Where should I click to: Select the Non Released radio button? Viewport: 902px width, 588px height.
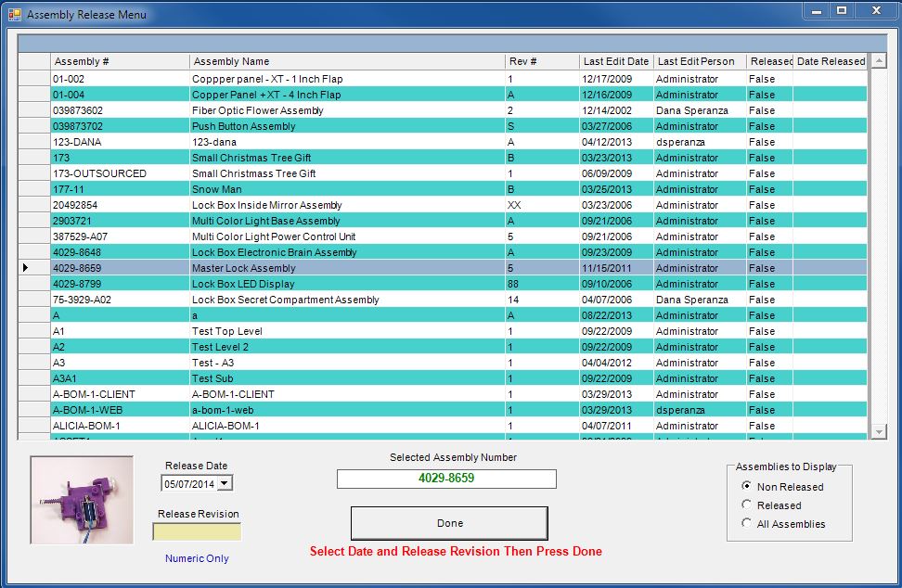[746, 486]
